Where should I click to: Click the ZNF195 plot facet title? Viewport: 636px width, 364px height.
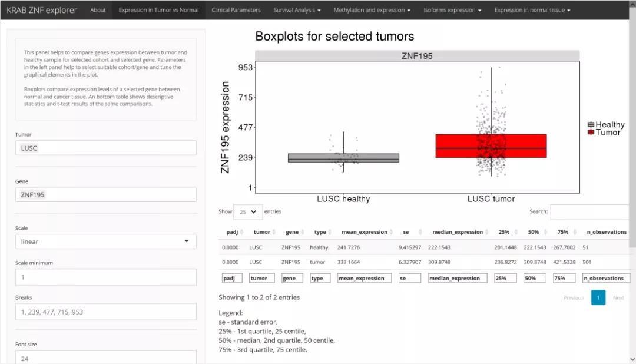pyautogui.click(x=417, y=56)
